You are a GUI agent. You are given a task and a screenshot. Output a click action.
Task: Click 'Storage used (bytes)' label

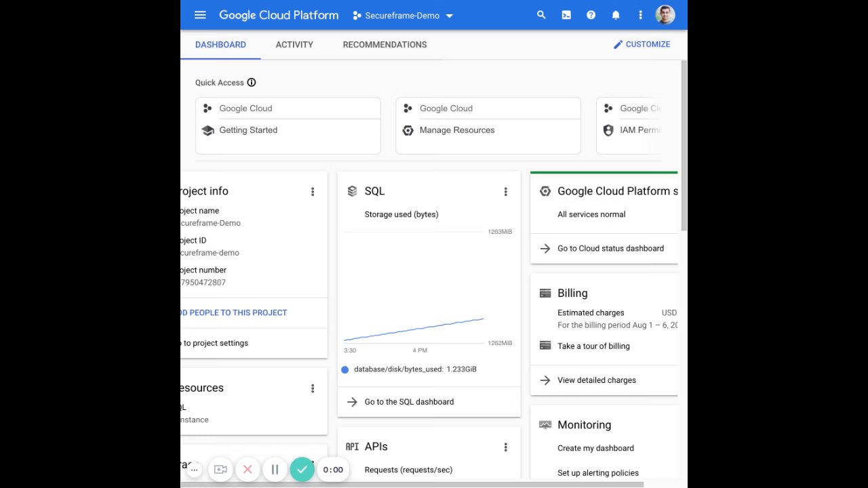401,214
